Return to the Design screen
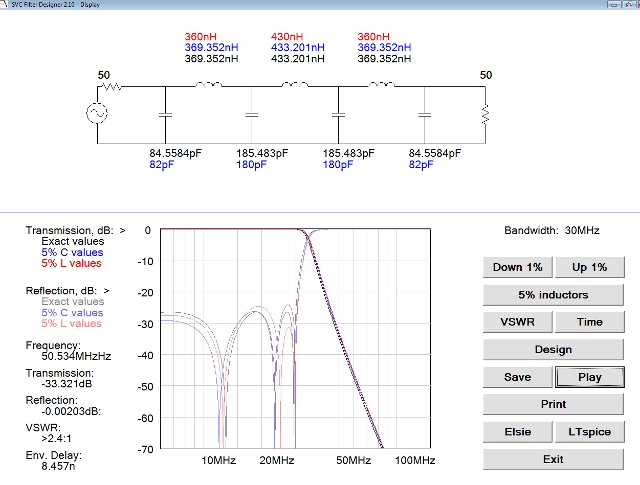The image size is (640, 485). (x=553, y=349)
